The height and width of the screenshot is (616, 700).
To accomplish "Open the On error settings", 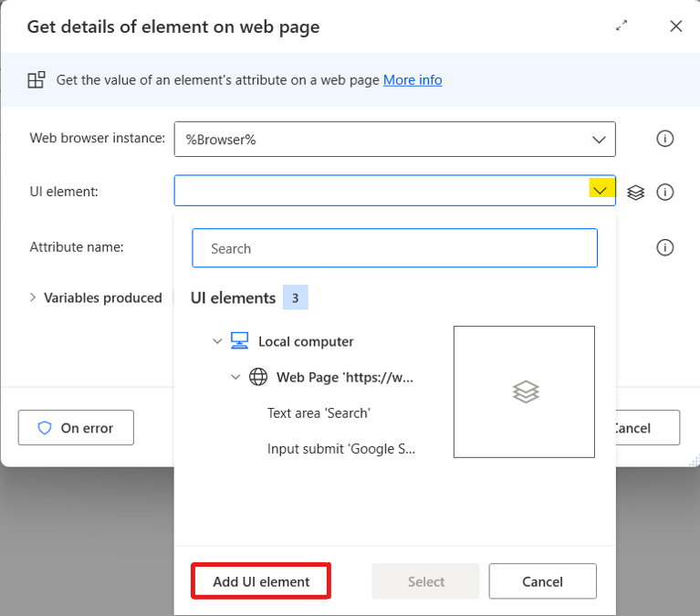I will pos(76,428).
